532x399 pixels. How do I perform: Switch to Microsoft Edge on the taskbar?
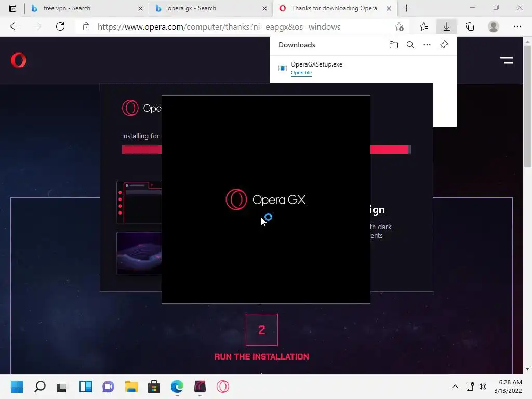point(177,387)
